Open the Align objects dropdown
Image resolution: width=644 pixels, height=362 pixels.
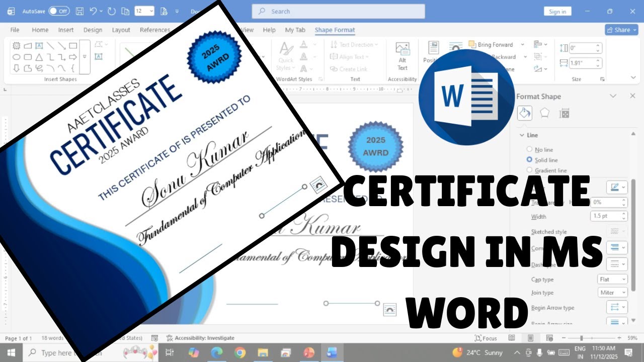click(x=540, y=45)
